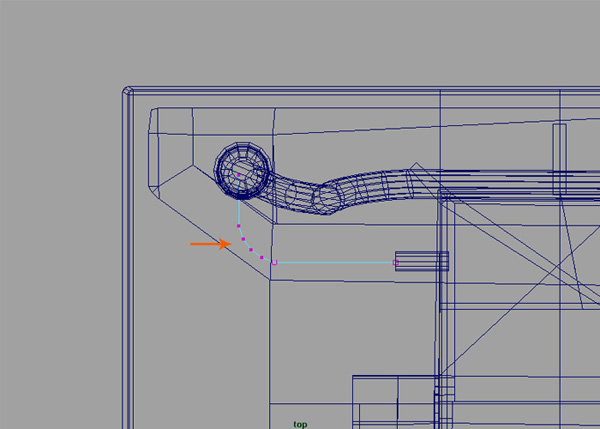This screenshot has height=429, width=600.
Task: Click the straight right section of the pipe
Action: click(x=380, y=182)
